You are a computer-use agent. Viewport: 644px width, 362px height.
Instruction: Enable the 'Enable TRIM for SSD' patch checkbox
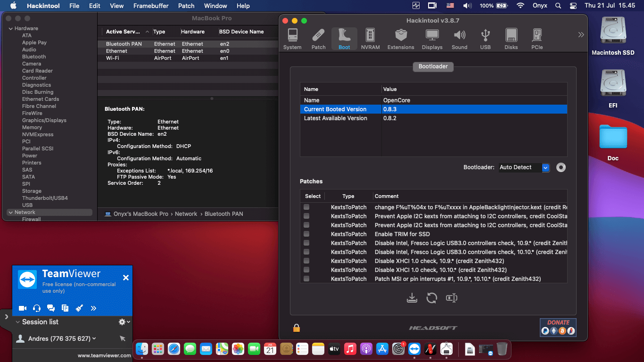pos(306,234)
